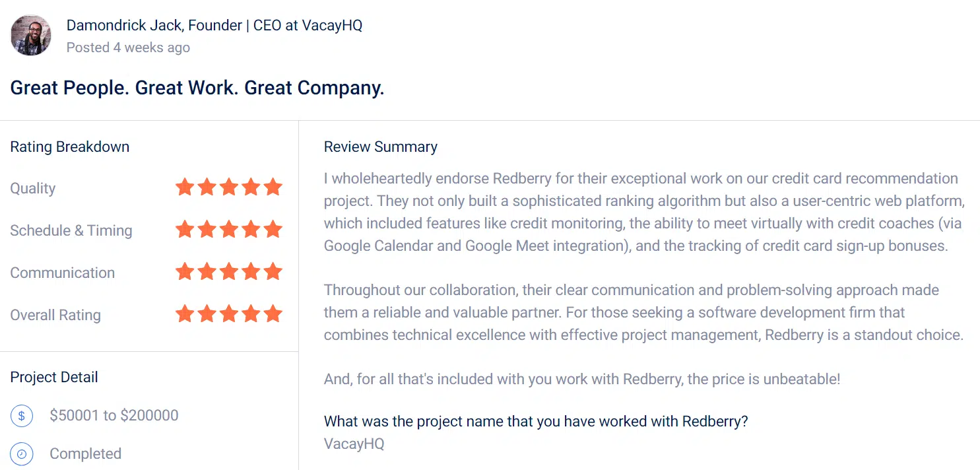The width and height of the screenshot is (980, 470).
Task: Click the fifth star in Quality rating
Action: coord(273,187)
